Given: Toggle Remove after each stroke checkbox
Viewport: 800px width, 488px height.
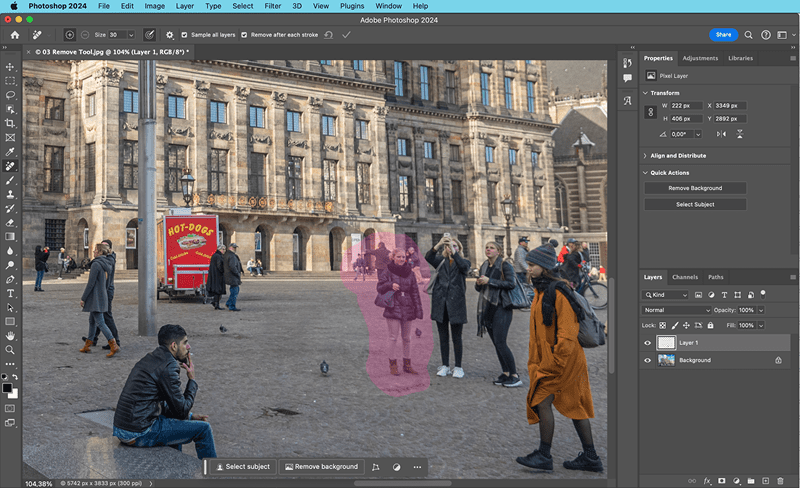Looking at the screenshot, I should (x=244, y=35).
